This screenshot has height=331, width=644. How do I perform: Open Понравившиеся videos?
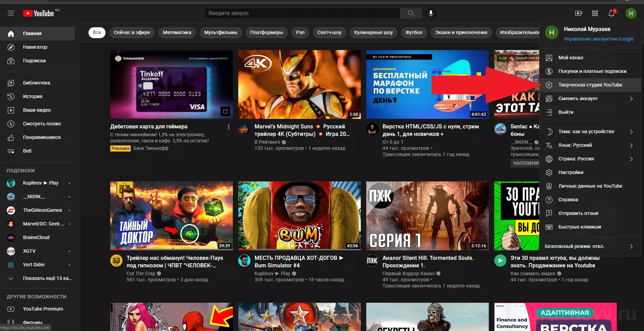coord(37,137)
